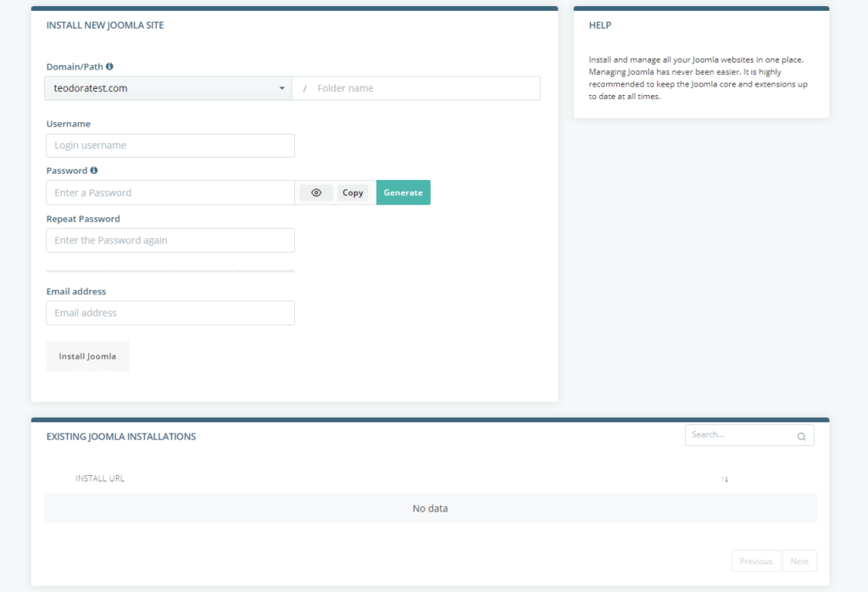Click the Install URL column header
This screenshot has height=592, width=868.
tap(98, 478)
